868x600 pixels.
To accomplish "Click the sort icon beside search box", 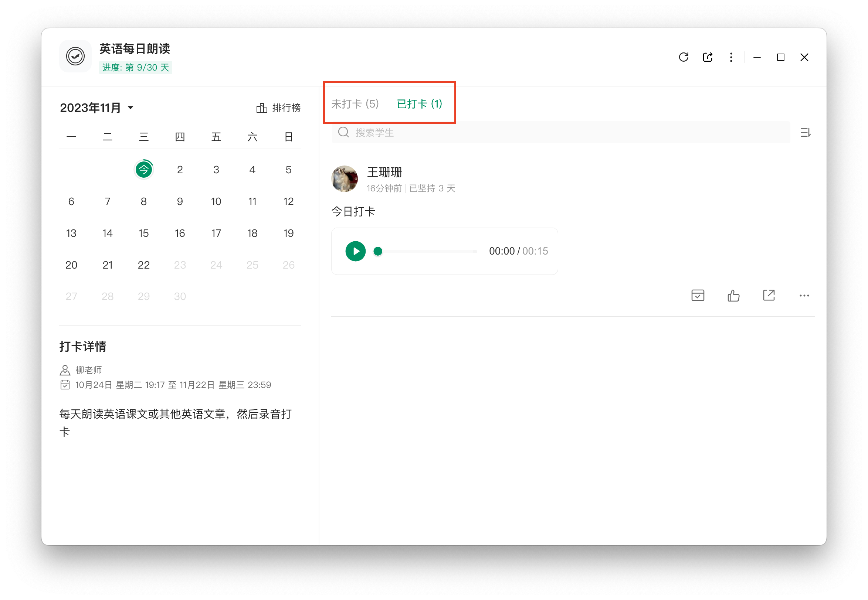I will tap(805, 132).
